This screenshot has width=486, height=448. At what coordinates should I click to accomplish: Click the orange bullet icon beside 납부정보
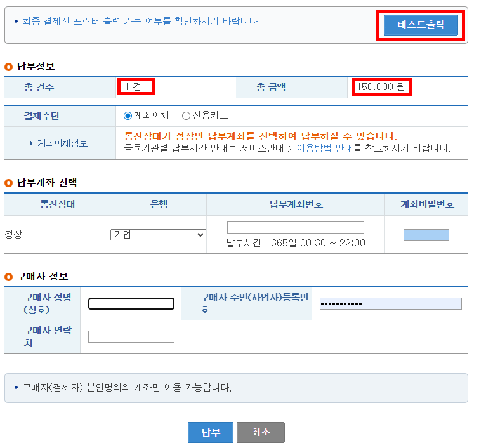8,67
